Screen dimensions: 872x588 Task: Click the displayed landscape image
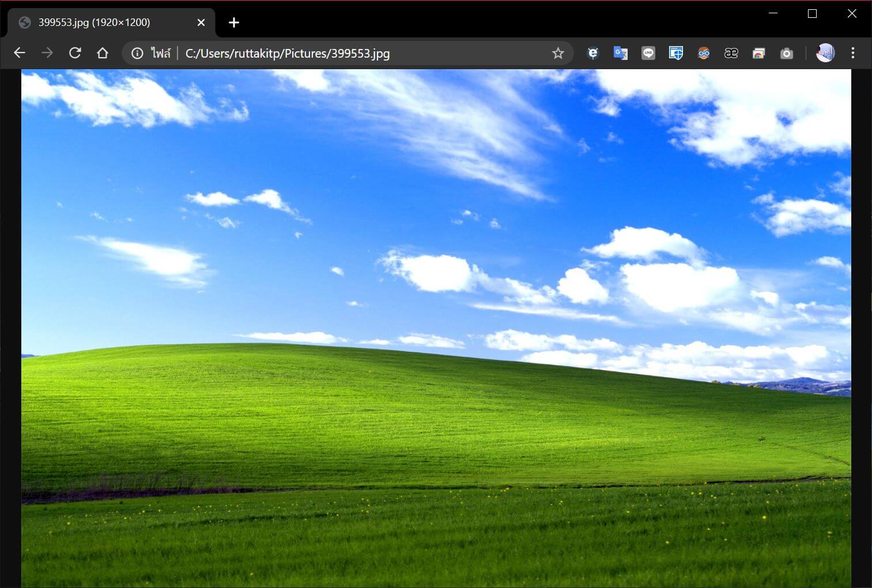(x=436, y=329)
